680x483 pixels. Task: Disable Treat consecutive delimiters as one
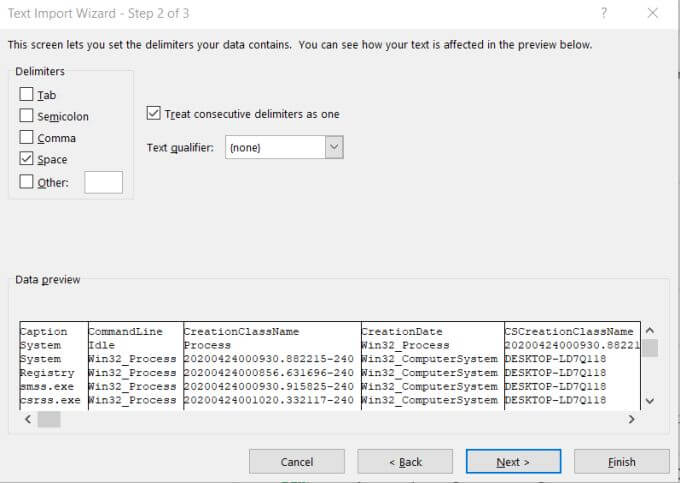pyautogui.click(x=154, y=114)
